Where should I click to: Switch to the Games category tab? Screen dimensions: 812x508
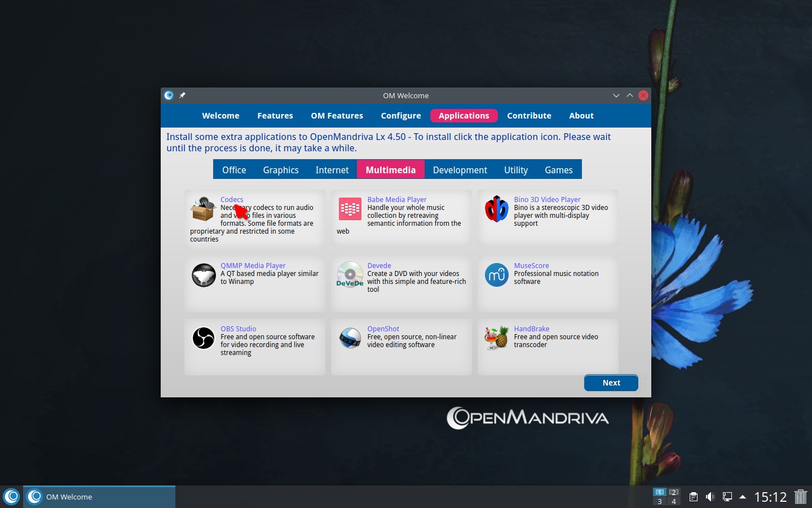[558, 170]
